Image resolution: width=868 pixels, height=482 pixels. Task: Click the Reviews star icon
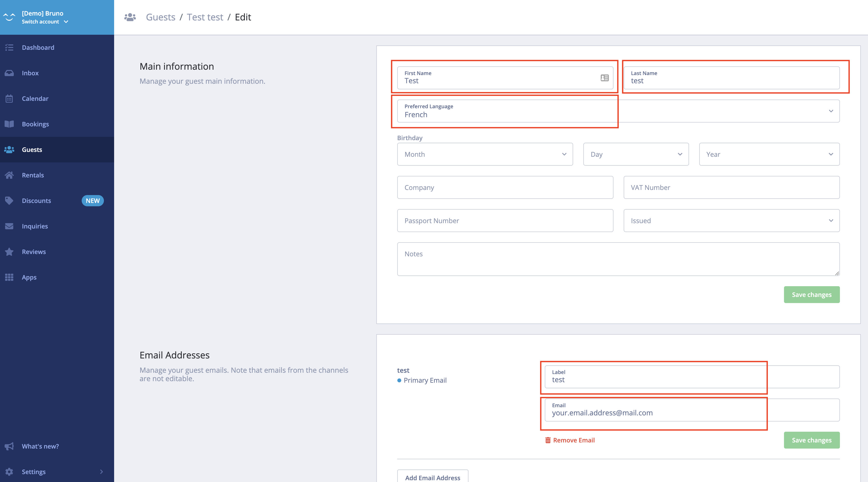click(x=9, y=252)
